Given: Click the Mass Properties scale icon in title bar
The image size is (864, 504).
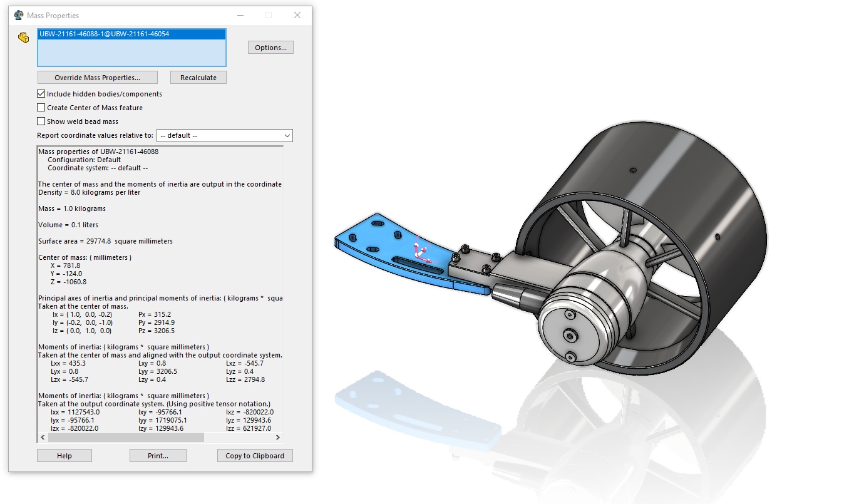Looking at the screenshot, I should pos(19,15).
